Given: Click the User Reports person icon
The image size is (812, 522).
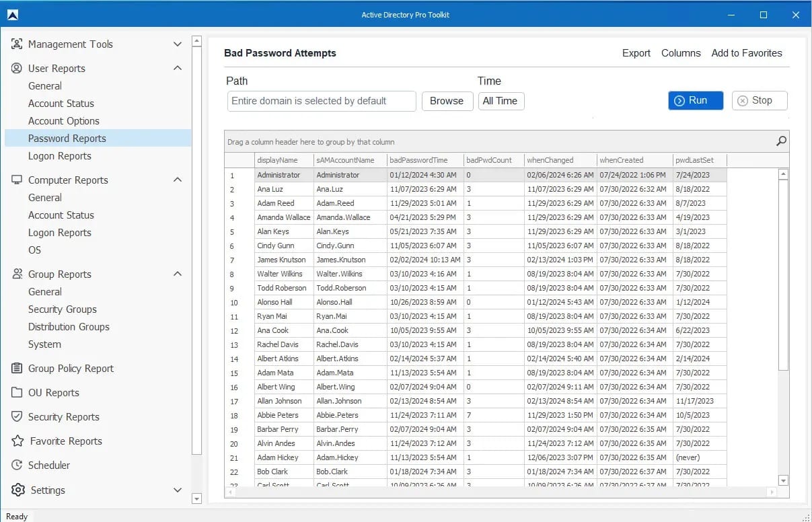Looking at the screenshot, I should tap(17, 69).
